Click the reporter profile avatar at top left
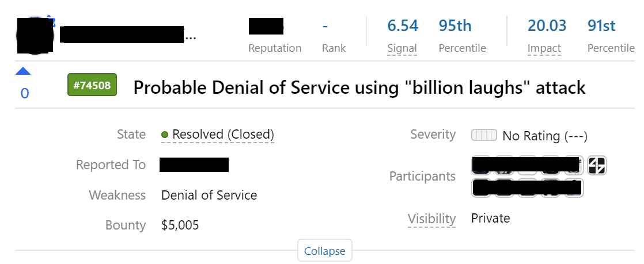 pyautogui.click(x=36, y=36)
